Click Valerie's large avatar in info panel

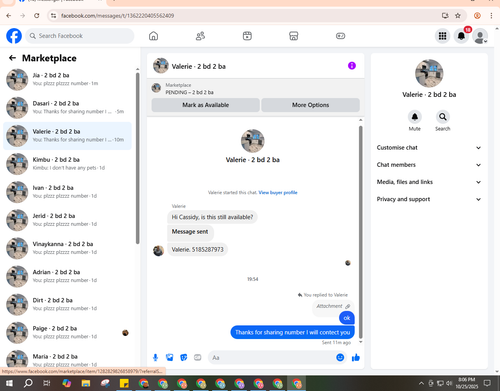(429, 74)
